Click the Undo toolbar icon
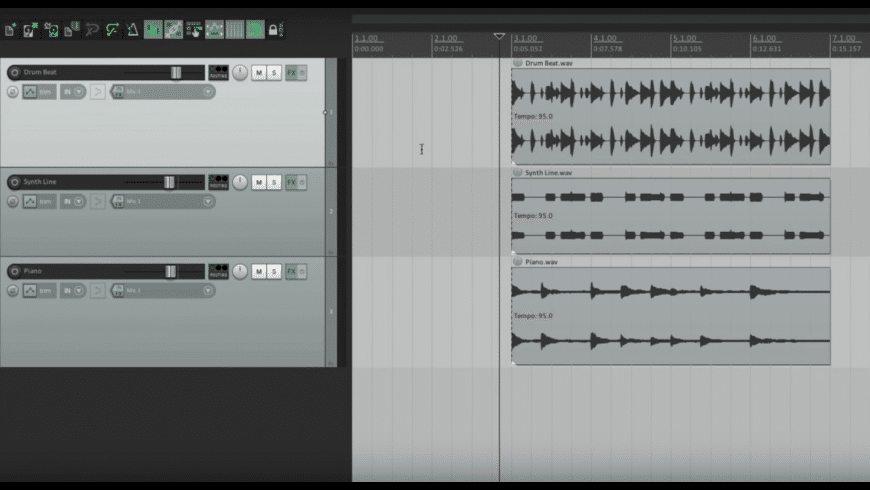870x490 pixels. tap(92, 30)
